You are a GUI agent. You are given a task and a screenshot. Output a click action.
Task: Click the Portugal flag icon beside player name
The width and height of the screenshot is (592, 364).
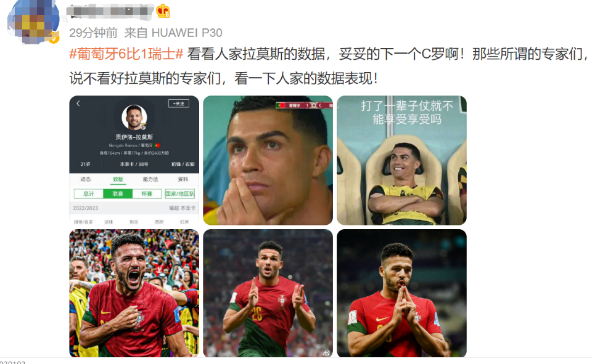(x=157, y=145)
